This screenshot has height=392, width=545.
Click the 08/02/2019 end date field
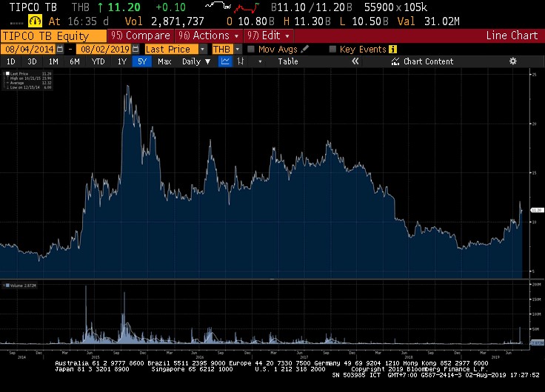point(105,49)
